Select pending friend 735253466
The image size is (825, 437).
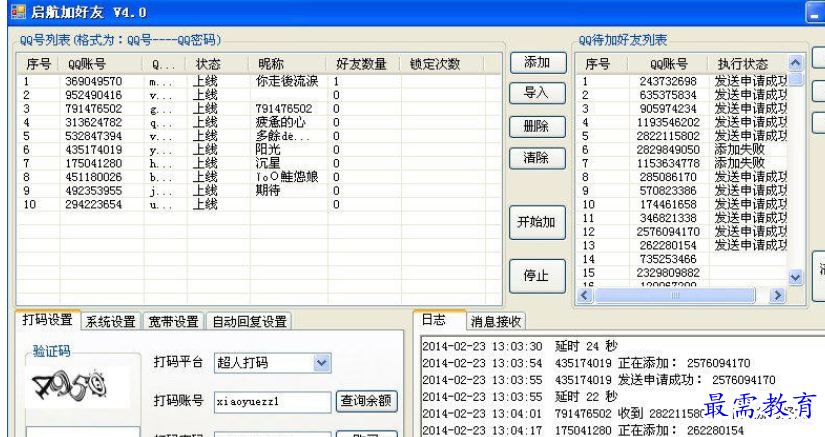click(x=682, y=259)
